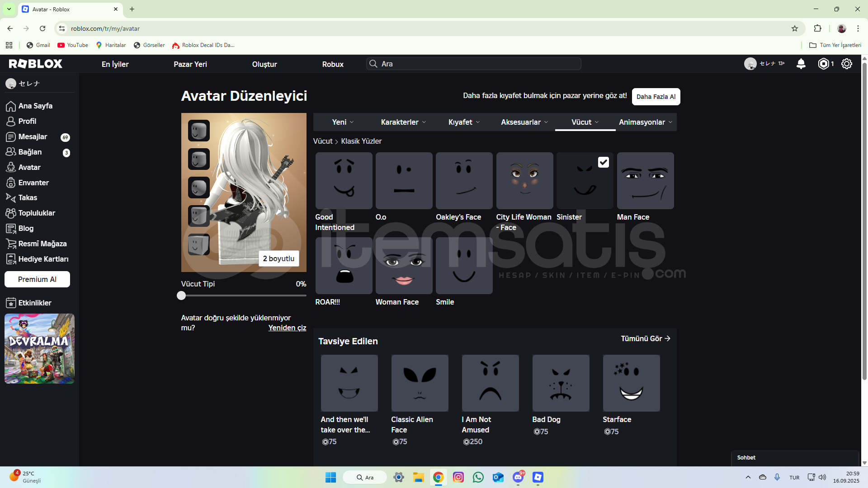The image size is (868, 488).
Task: Equip Oakley's Face
Action: pos(464,181)
